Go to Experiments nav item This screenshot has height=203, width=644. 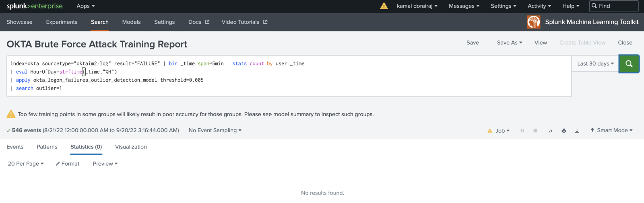coord(62,22)
